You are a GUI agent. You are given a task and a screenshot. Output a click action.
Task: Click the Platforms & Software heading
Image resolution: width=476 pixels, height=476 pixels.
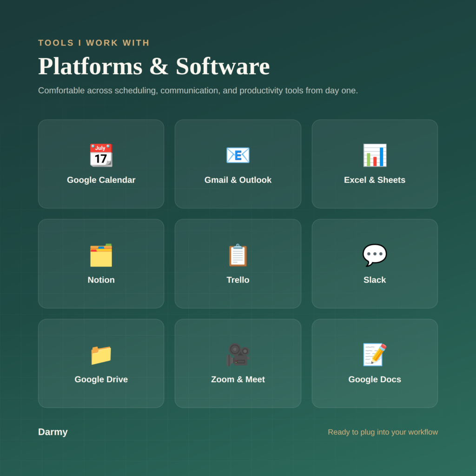(x=154, y=66)
